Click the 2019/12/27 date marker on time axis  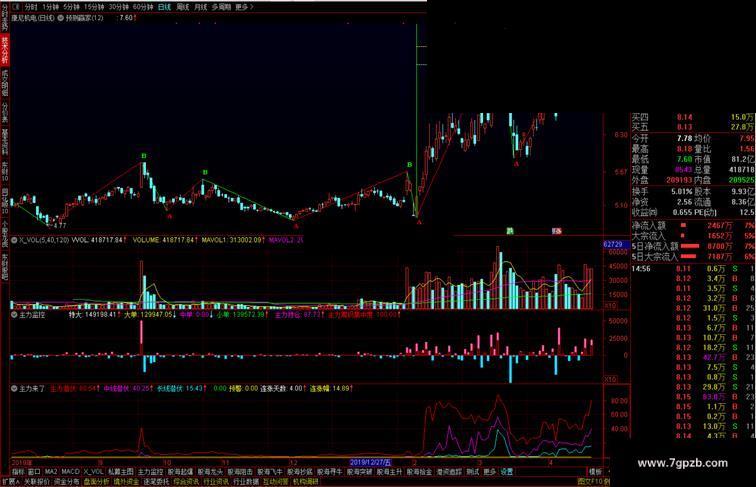click(x=370, y=462)
